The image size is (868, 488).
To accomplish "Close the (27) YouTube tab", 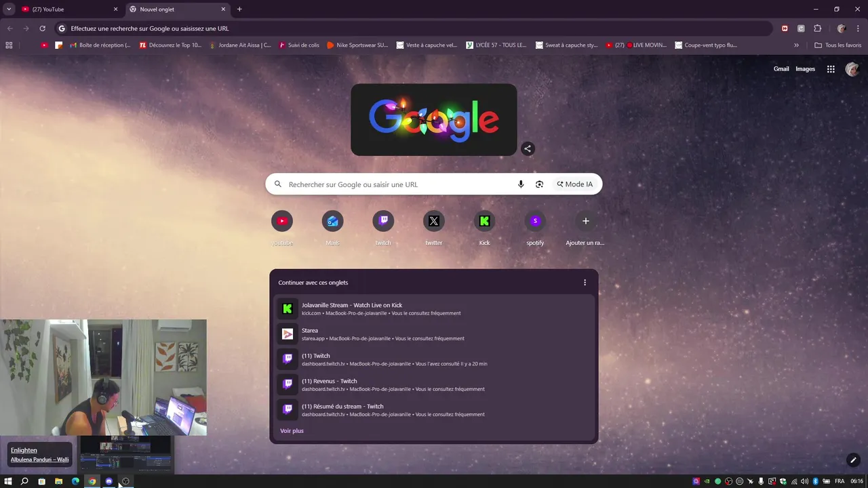I will click(115, 9).
